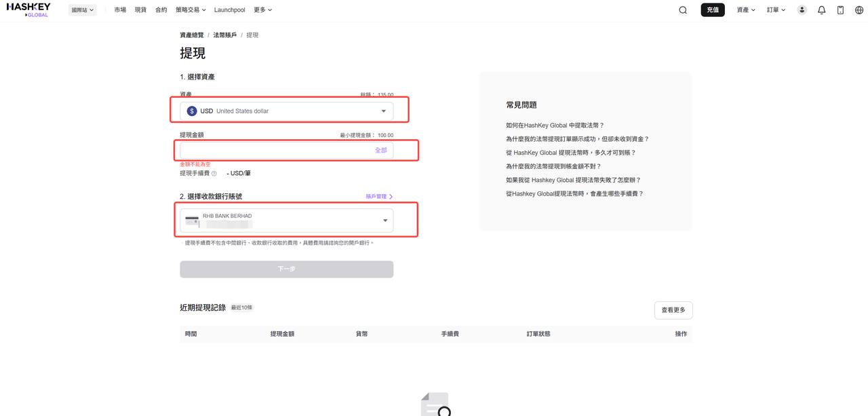Open the 國際站 site selector dropdown
This screenshot has width=868, height=416.
[83, 10]
